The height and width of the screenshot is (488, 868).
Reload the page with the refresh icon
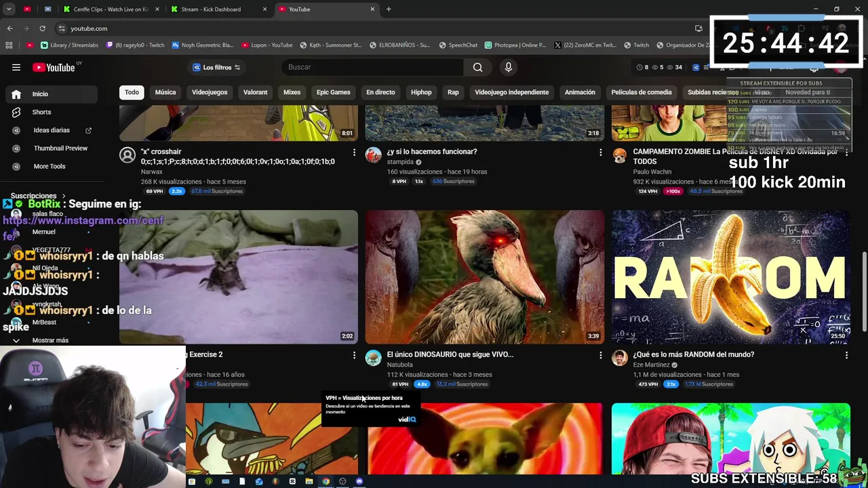tap(42, 28)
